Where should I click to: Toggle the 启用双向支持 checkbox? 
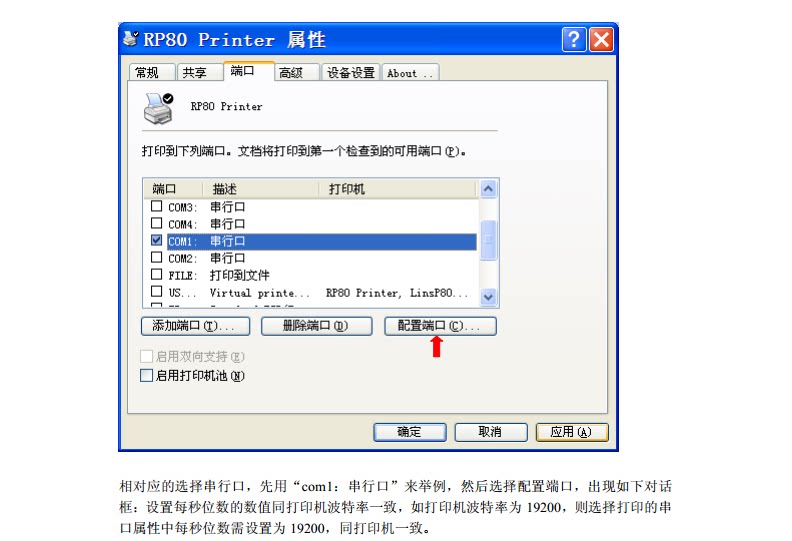[x=146, y=356]
